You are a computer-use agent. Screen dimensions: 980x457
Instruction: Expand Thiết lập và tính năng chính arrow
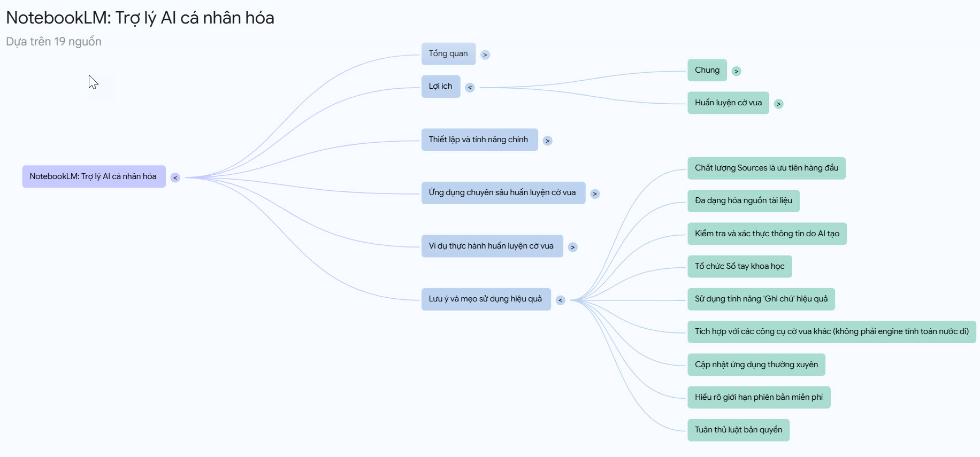[x=547, y=141]
